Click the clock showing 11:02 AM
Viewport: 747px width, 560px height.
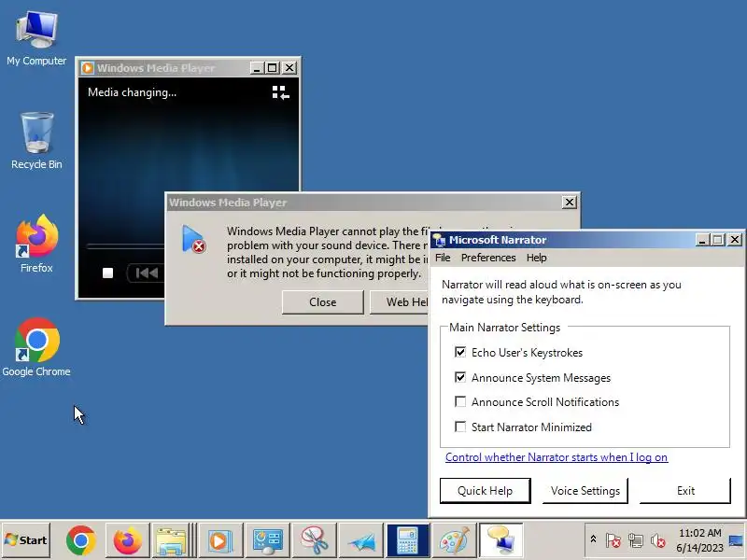coord(699,533)
